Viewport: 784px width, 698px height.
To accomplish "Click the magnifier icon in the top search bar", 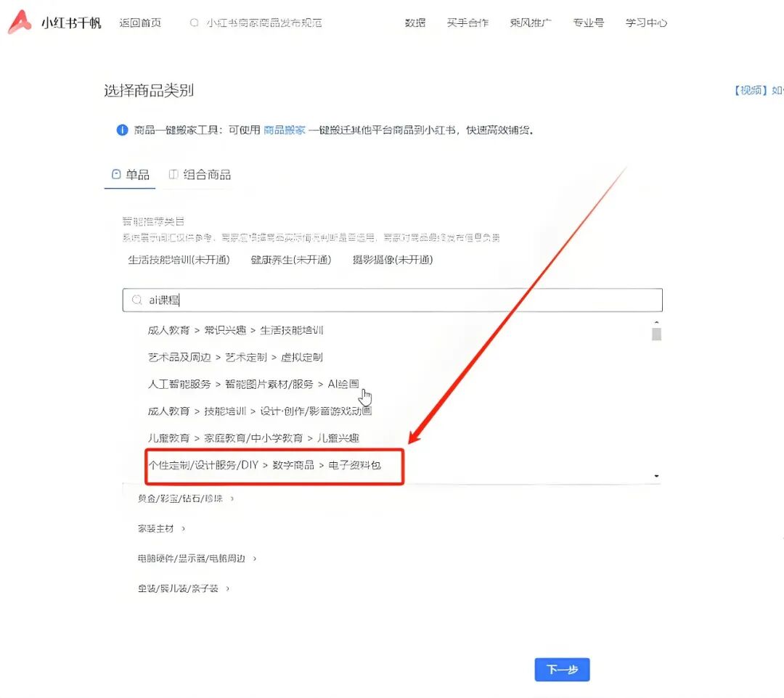I will tap(194, 22).
